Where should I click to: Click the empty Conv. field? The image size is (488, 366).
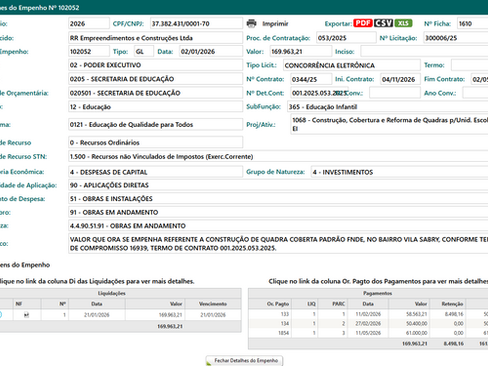click(x=395, y=93)
